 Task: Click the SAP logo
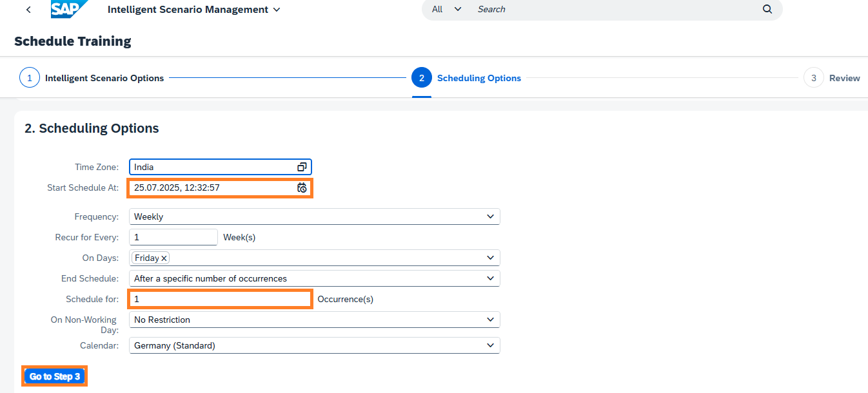pyautogui.click(x=66, y=9)
